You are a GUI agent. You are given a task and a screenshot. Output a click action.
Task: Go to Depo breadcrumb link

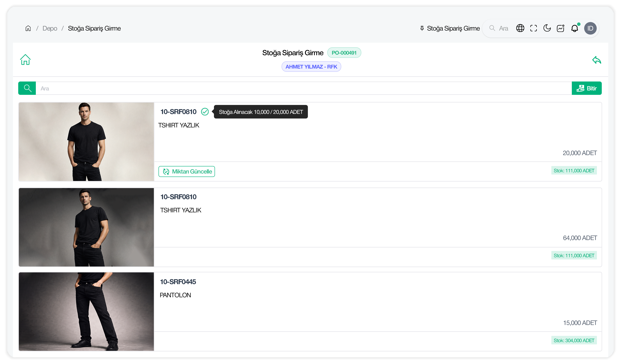point(50,28)
